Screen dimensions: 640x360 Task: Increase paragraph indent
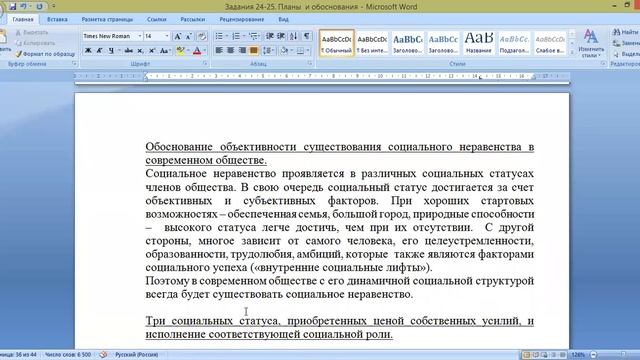pos(281,36)
